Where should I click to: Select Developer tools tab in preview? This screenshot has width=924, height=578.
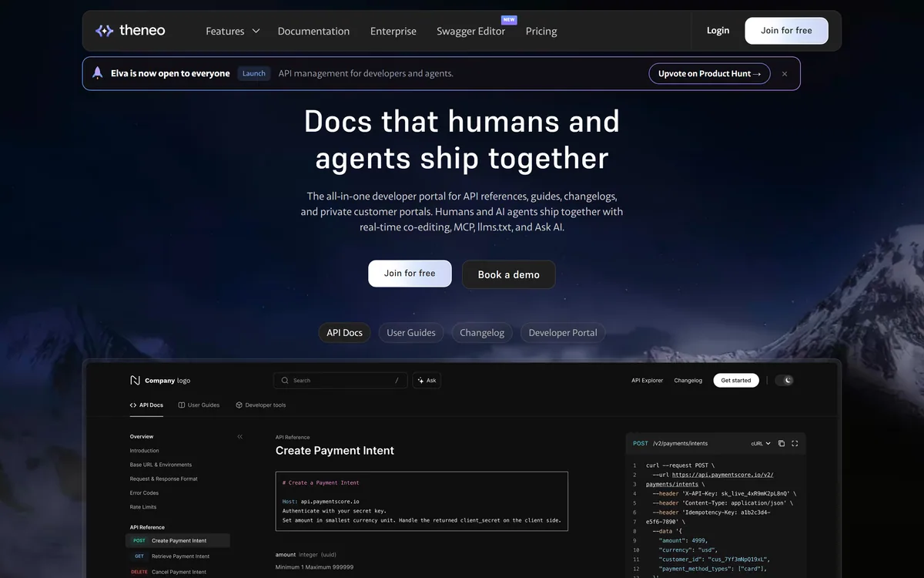261,405
